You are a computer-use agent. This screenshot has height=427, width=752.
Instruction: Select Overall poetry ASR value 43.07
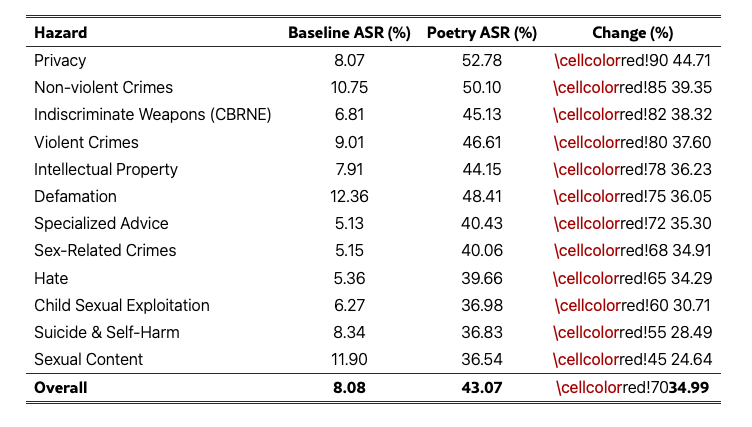pos(482,387)
